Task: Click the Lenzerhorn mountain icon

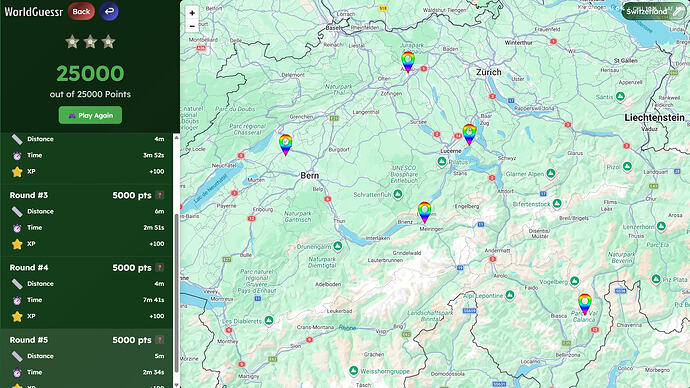Action: (x=661, y=226)
